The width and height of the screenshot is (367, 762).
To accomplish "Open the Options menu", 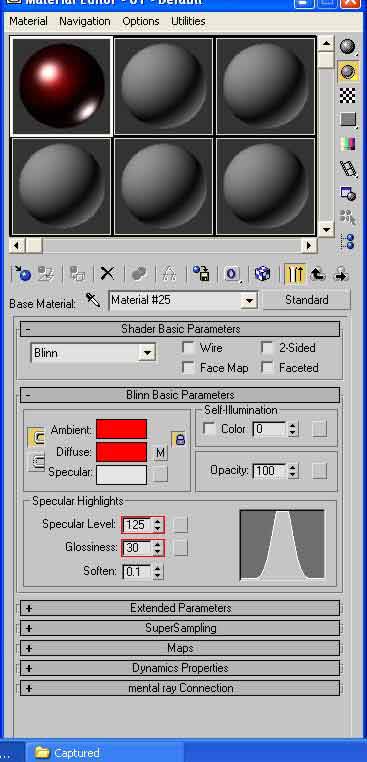I will 140,21.
